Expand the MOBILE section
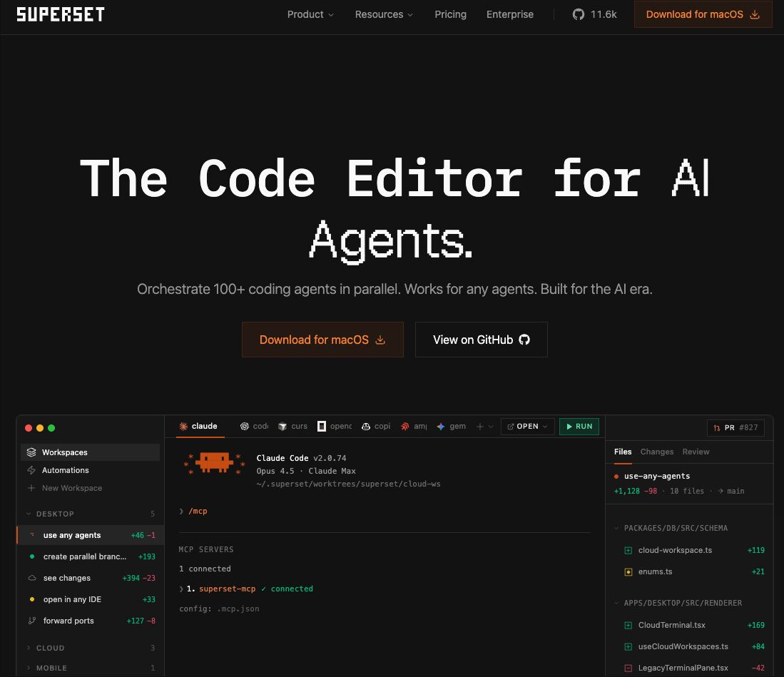 coord(91,668)
